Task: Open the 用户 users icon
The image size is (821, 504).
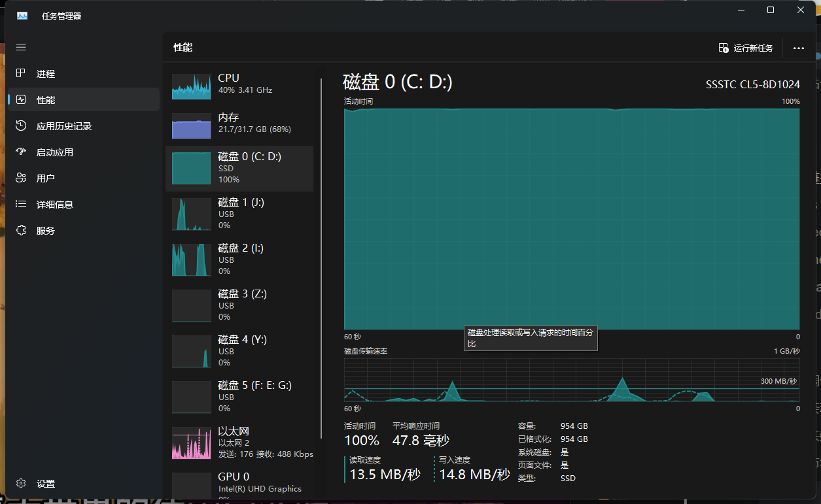Action: (21, 178)
